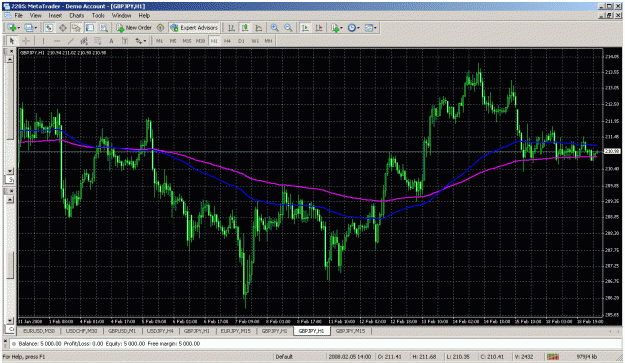Image resolution: width=625 pixels, height=363 pixels.
Task: Open the Insert menu
Action: coord(55,16)
